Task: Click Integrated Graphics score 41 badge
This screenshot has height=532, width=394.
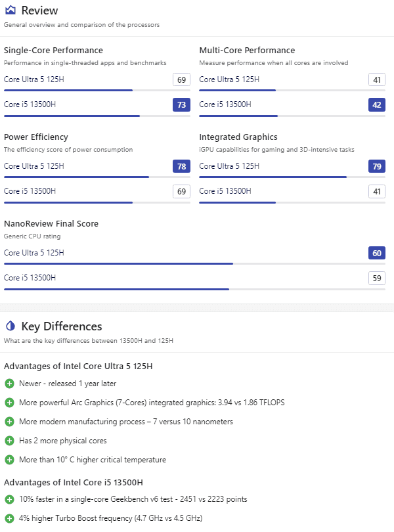Action: point(377,191)
